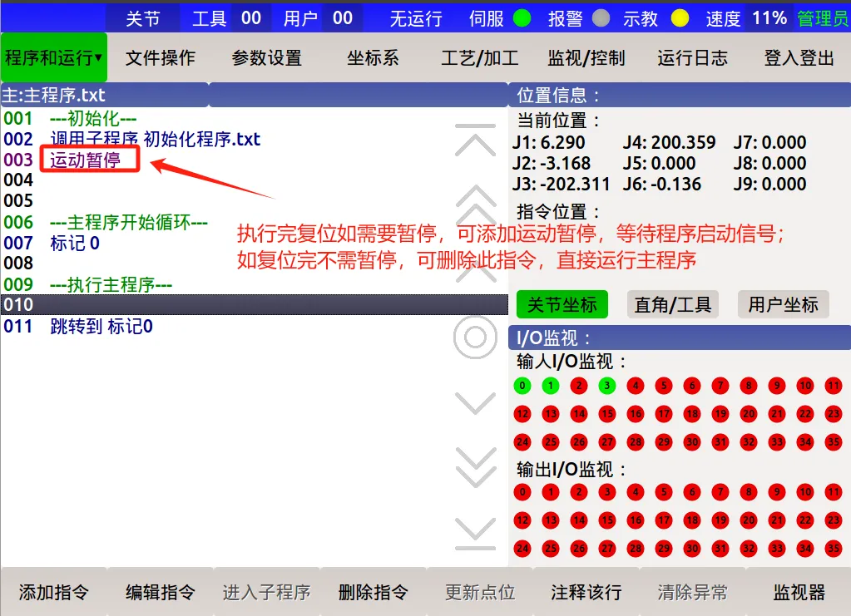
Task: Open the 文件操作 menu
Action: [x=160, y=57]
